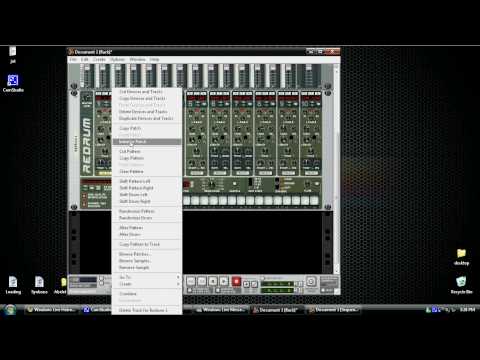Image resolution: width=480 pixels, height=360 pixels.
Task: Click the upper green position display in transport
Action: (x=277, y=284)
